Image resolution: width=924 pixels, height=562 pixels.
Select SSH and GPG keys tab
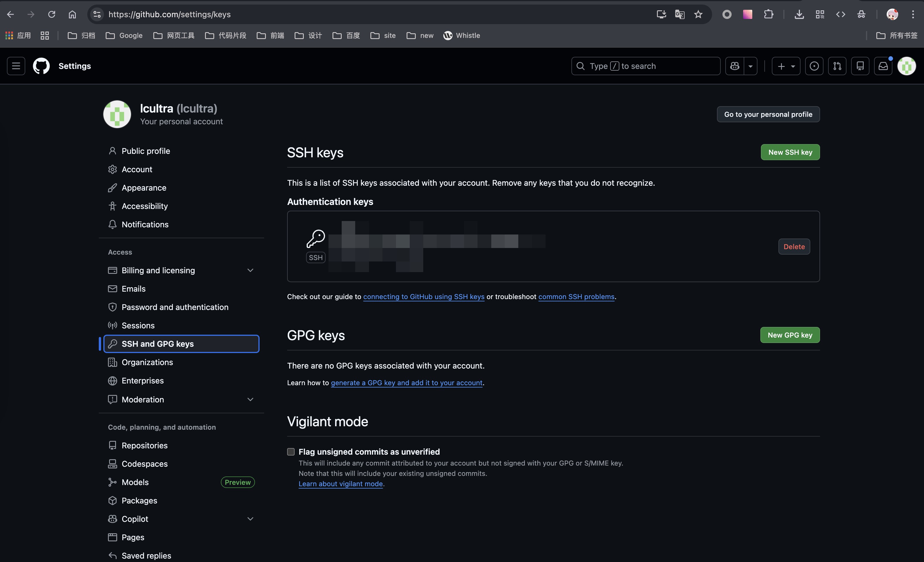(158, 343)
